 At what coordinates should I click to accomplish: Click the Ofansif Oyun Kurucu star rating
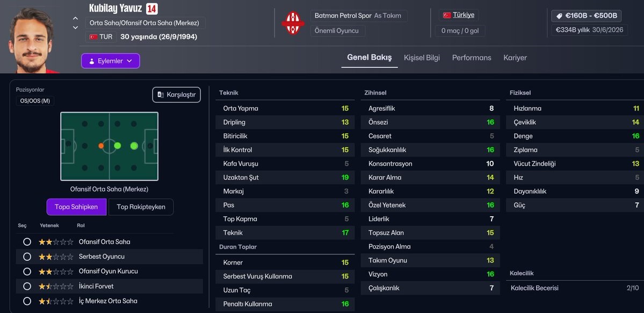click(56, 272)
